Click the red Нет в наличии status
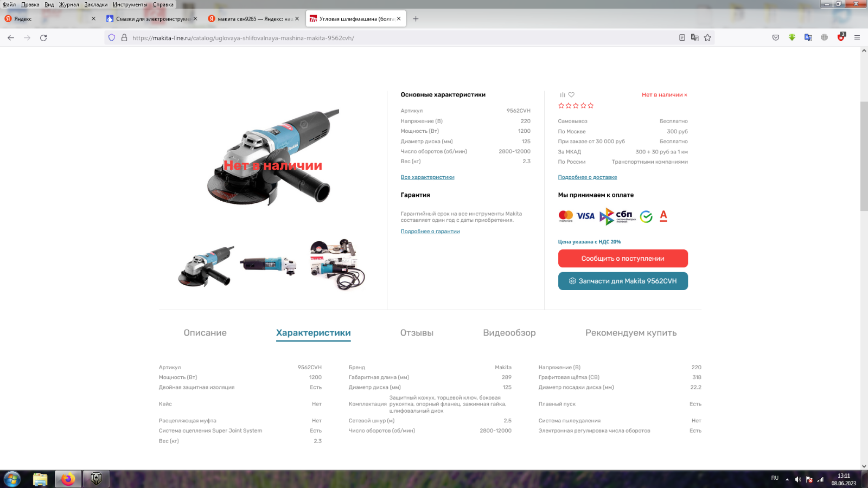The height and width of the screenshot is (488, 868). [x=664, y=95]
